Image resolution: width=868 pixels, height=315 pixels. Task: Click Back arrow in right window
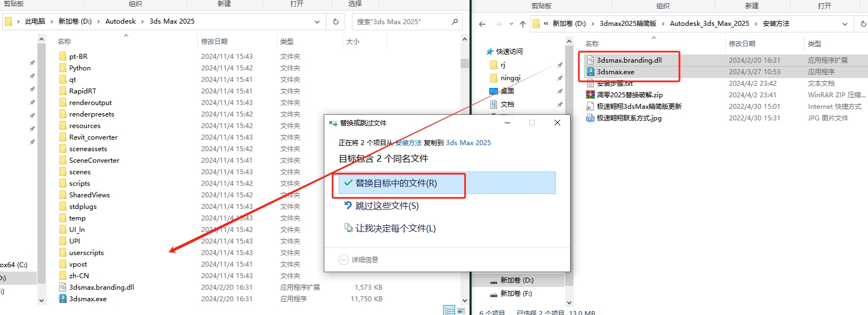pos(482,24)
